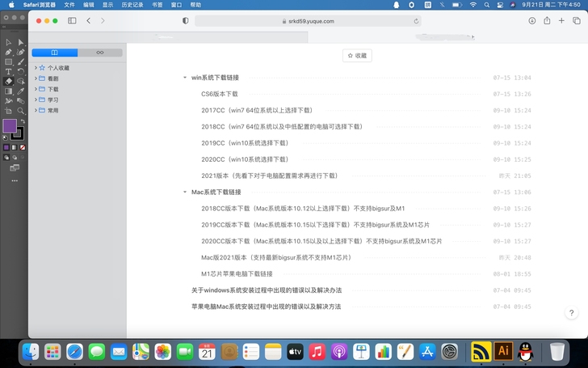Image resolution: width=588 pixels, height=368 pixels.
Task: Expand the 下载 bookmarks folder
Action: coord(36,89)
